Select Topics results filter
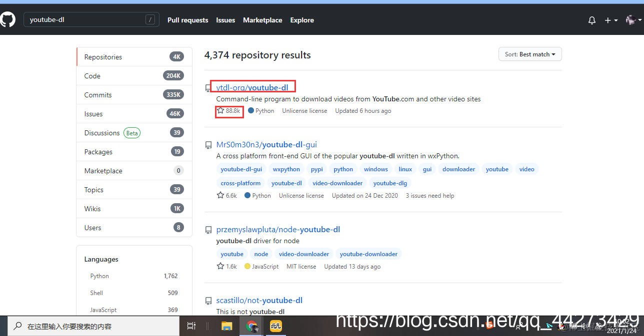The height and width of the screenshot is (336, 644). coord(134,190)
